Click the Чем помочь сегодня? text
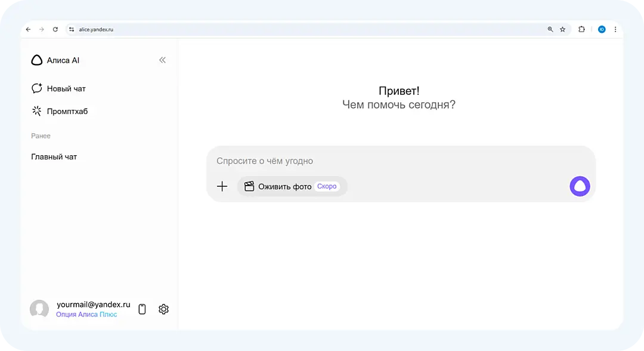Screen dimensions: 644x351 tap(399, 105)
